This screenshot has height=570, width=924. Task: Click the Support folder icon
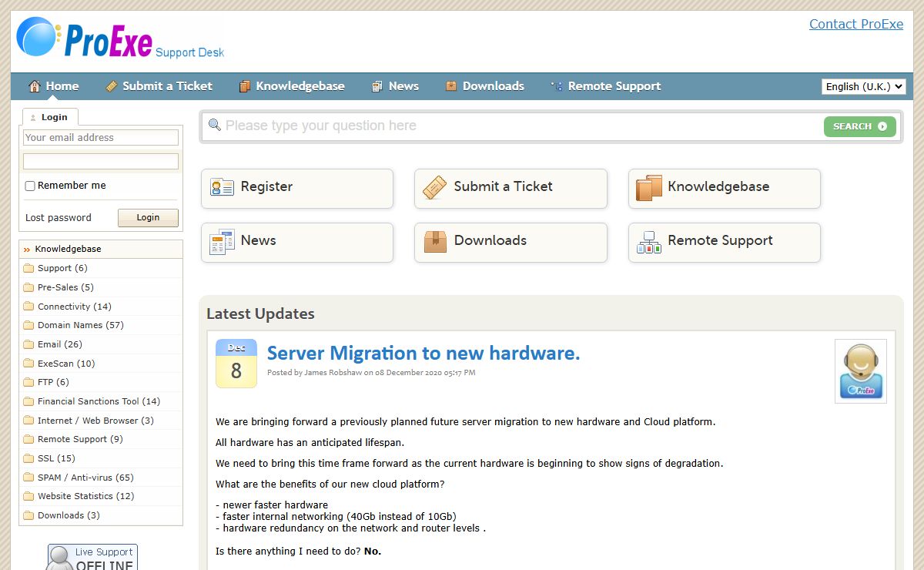click(28, 268)
